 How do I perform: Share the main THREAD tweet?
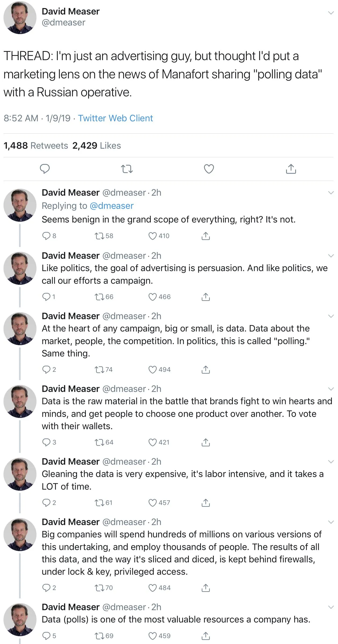pyautogui.click(x=291, y=169)
